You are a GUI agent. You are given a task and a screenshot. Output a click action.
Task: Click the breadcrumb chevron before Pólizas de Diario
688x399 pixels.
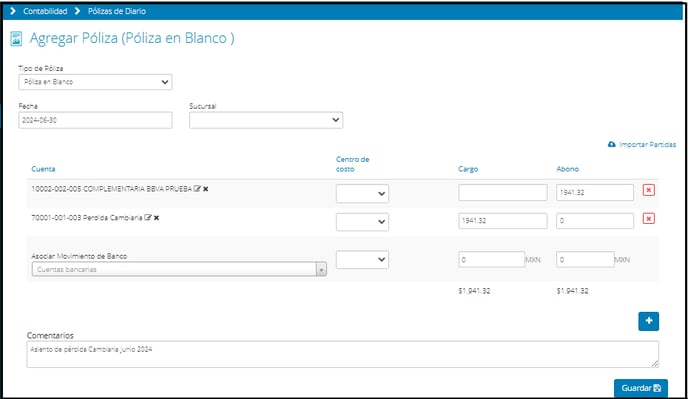tap(77, 11)
